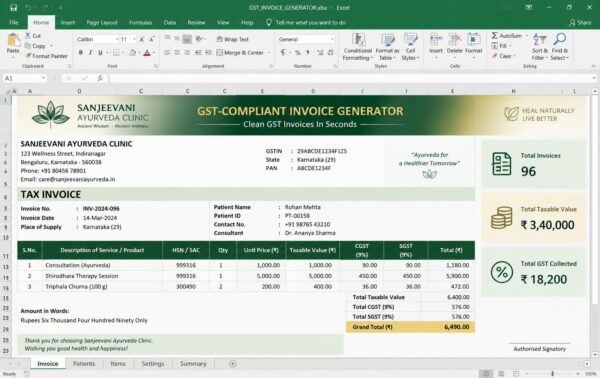Open Format as Table gallery
Screen dimensions: 600x378
(387, 47)
